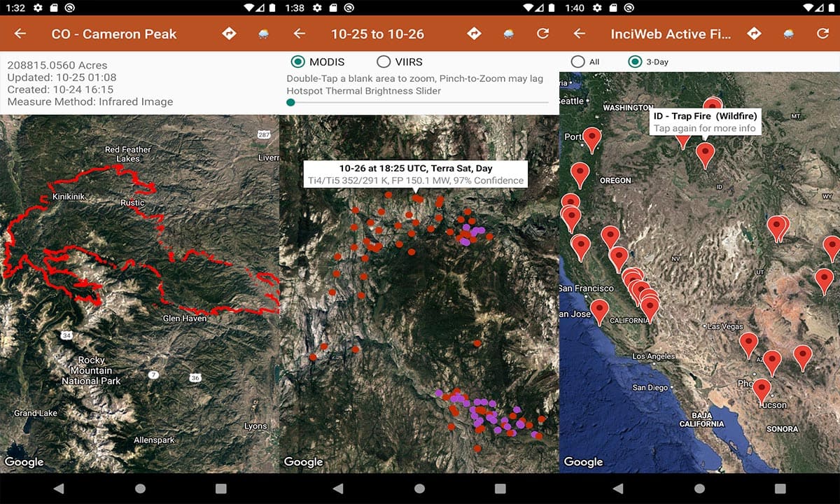Tap directions icon on InciWeb Active Fires screen
The width and height of the screenshot is (840, 504).
pyautogui.click(x=754, y=34)
